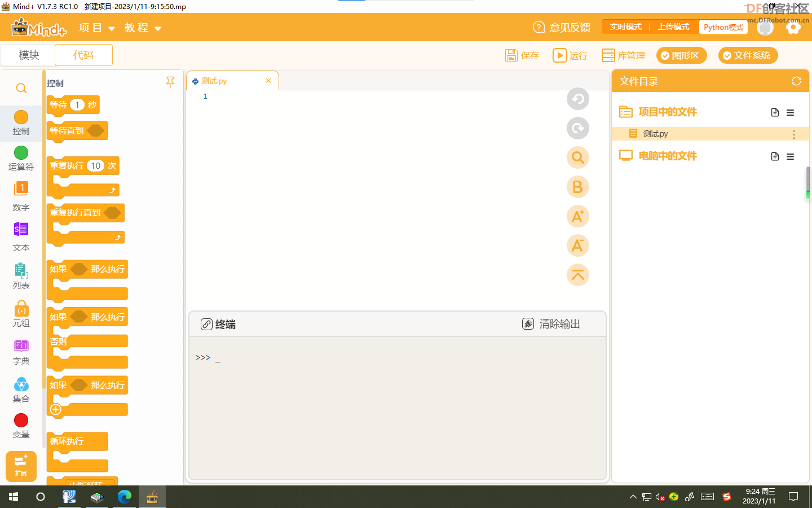The image size is (812, 508).
Task: Select the 文本 (Text) category
Action: coord(21,237)
